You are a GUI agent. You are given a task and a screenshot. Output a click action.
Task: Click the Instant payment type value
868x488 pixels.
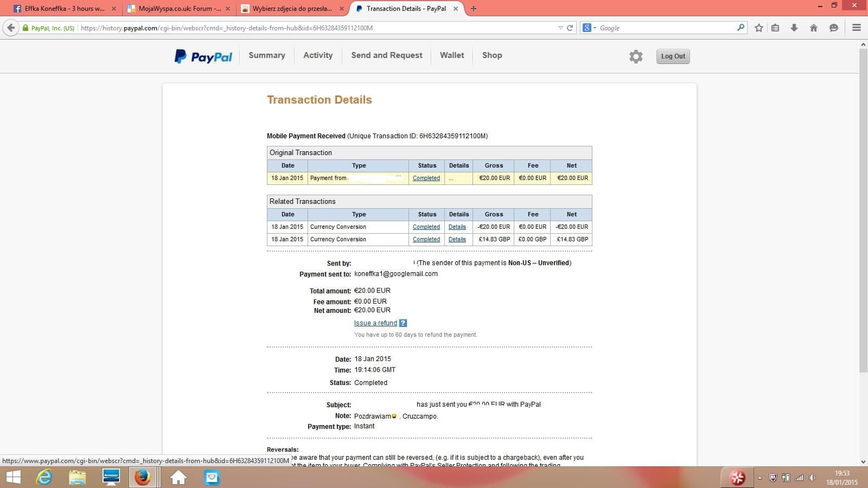click(x=365, y=426)
